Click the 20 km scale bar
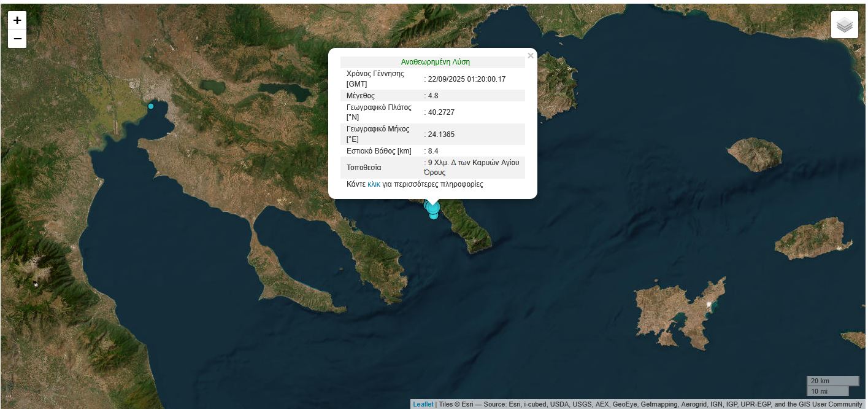 pos(832,381)
